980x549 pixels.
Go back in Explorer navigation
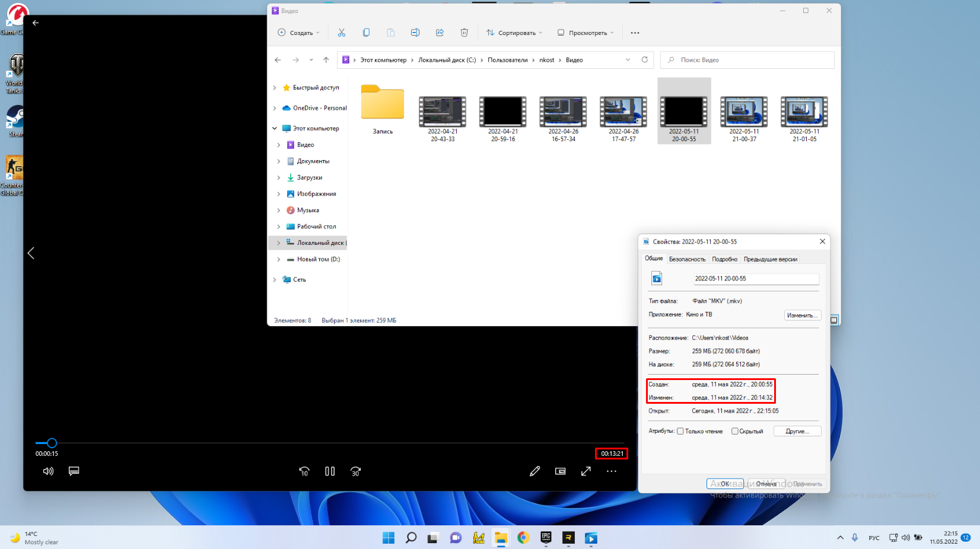coord(278,60)
